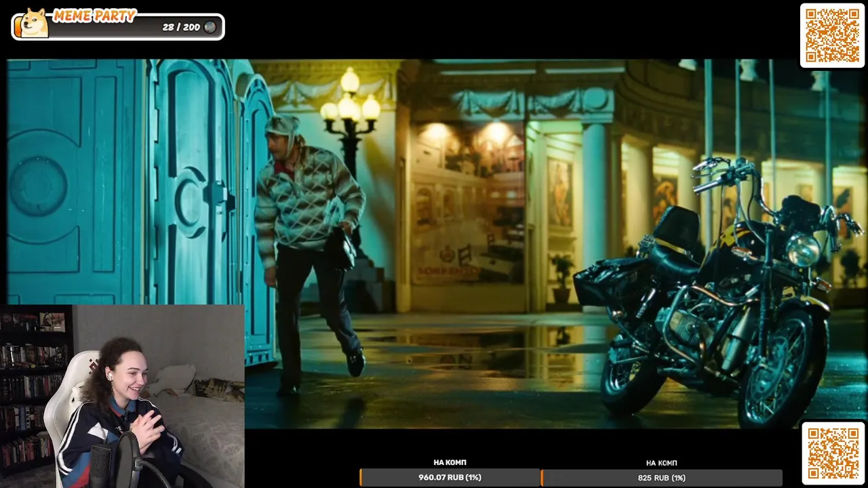Click the coin icon beside 28 / 200
Image resolution: width=868 pixels, height=488 pixels.
(211, 28)
